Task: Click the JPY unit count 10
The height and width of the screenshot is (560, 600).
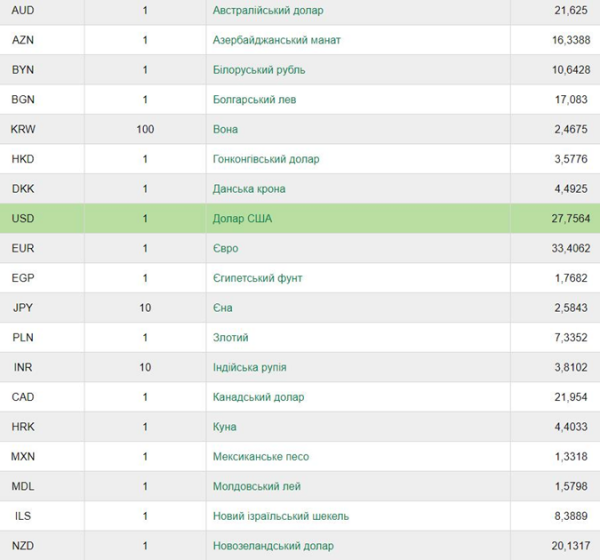Action: (x=145, y=308)
